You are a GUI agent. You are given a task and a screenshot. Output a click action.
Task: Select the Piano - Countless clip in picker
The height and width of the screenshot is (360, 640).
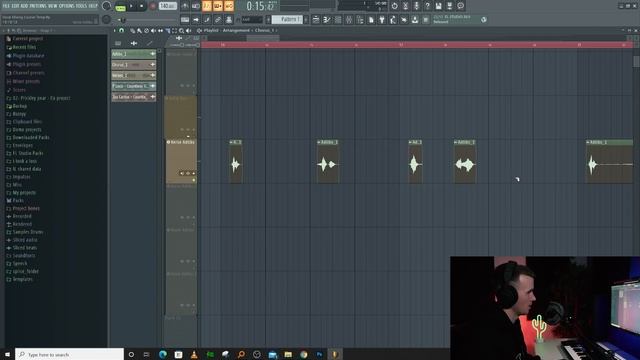133,86
